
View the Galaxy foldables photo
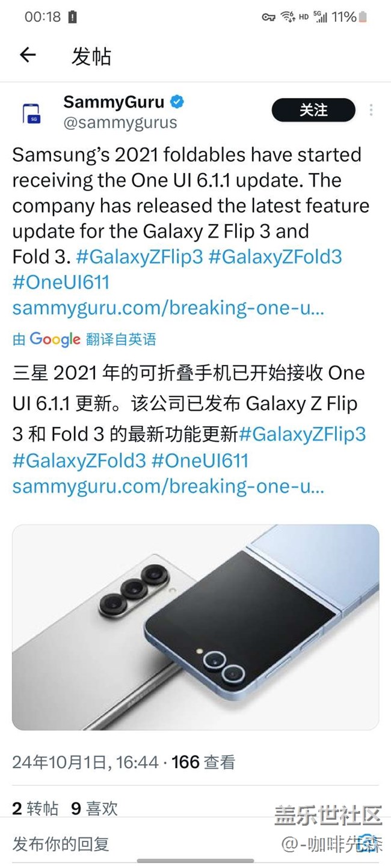tap(195, 627)
